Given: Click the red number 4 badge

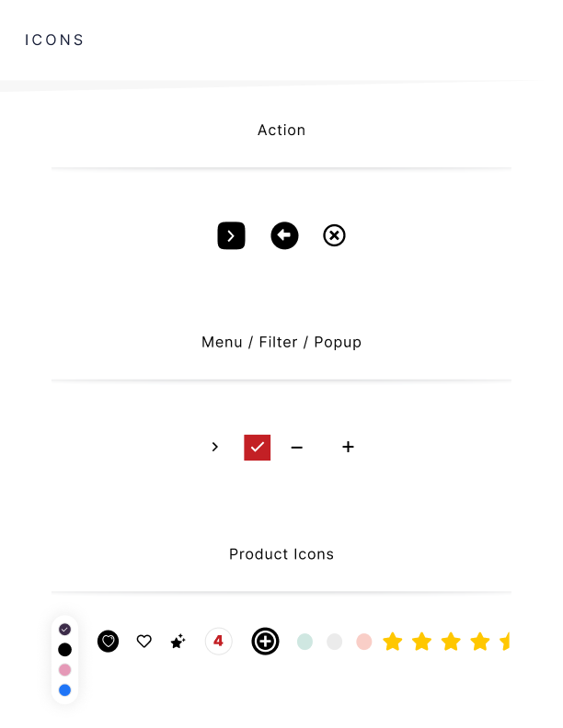Looking at the screenshot, I should 219,642.
